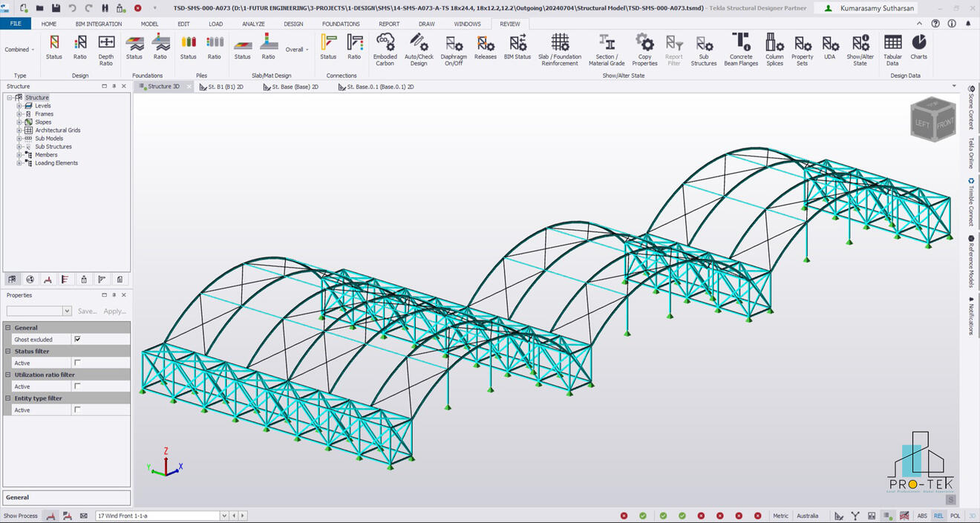Viewport: 980px width, 523px height.
Task: Open the St. B1 (B1) 2D tab
Action: pos(226,86)
